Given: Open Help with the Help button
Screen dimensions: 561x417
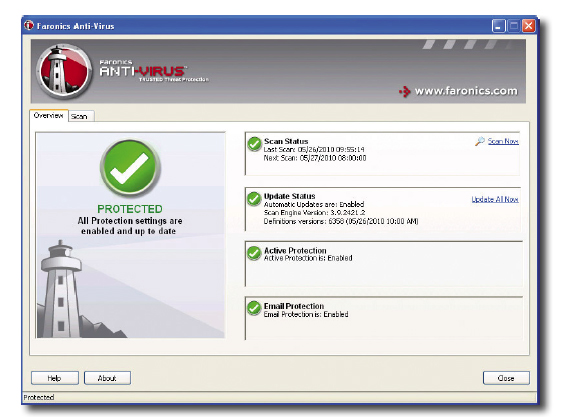Looking at the screenshot, I should (x=55, y=378).
